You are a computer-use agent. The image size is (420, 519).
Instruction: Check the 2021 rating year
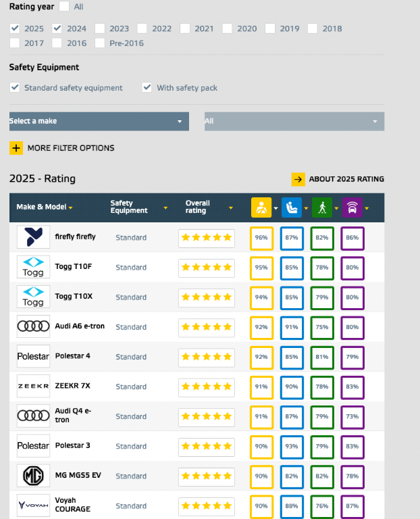(x=185, y=28)
